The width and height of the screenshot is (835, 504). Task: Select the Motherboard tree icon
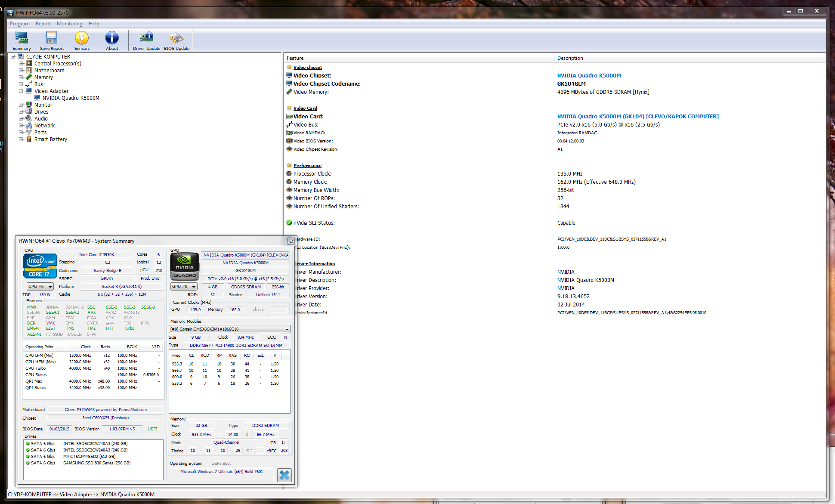click(x=29, y=70)
